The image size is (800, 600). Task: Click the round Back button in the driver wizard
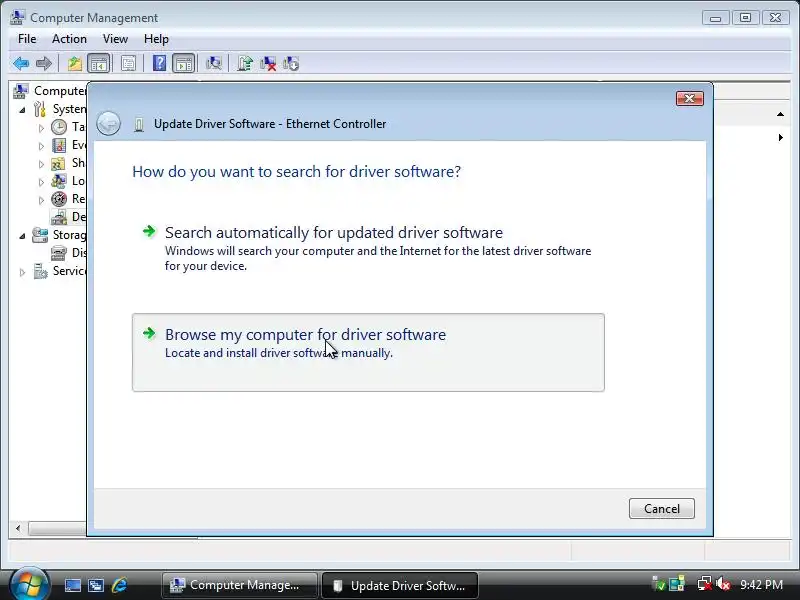click(x=108, y=123)
